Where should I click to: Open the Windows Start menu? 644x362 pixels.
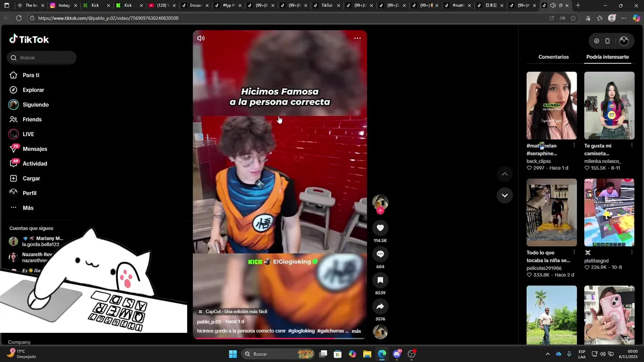tap(233, 354)
